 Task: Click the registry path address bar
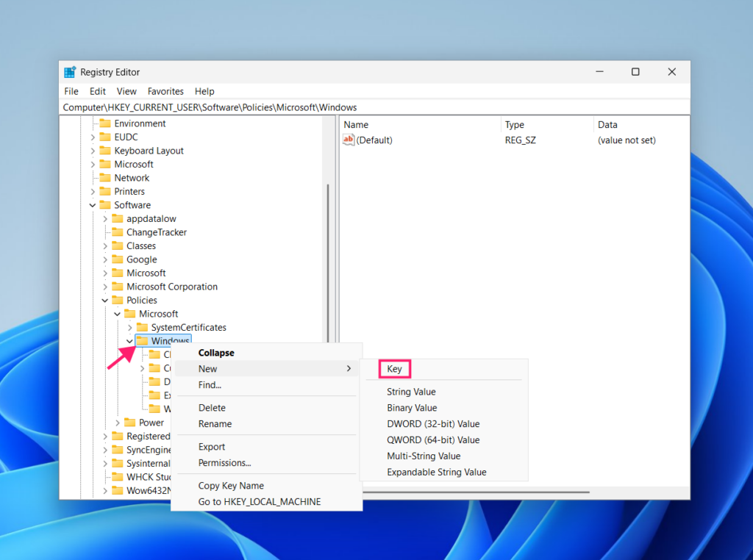tap(374, 107)
